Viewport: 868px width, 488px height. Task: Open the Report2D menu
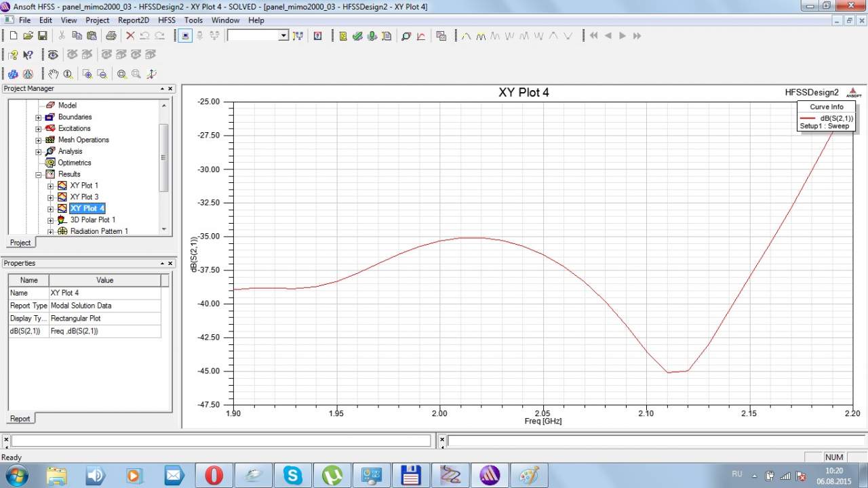tap(134, 20)
